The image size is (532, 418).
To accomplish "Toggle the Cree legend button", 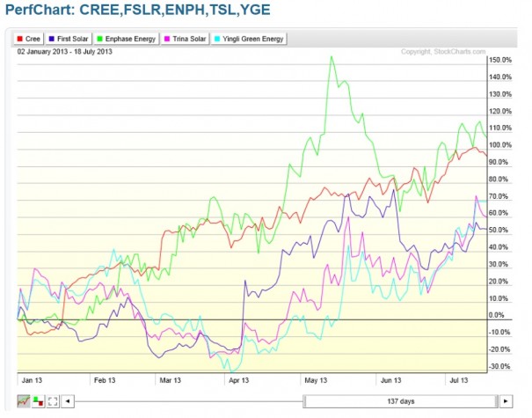I will click(x=29, y=39).
